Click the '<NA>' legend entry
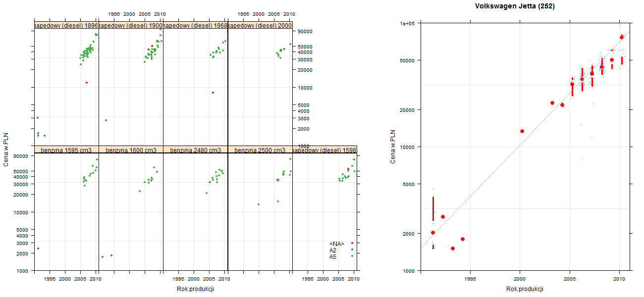The image size is (644, 297). click(x=336, y=244)
